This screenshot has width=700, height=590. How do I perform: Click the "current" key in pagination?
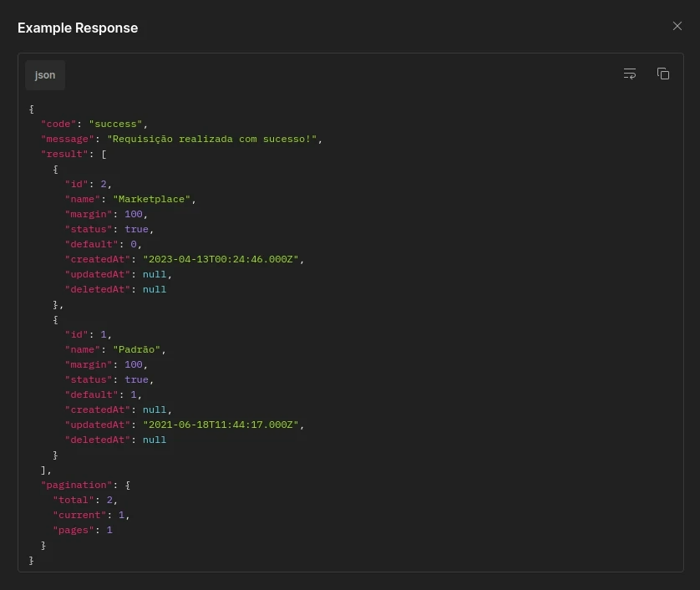(79, 516)
